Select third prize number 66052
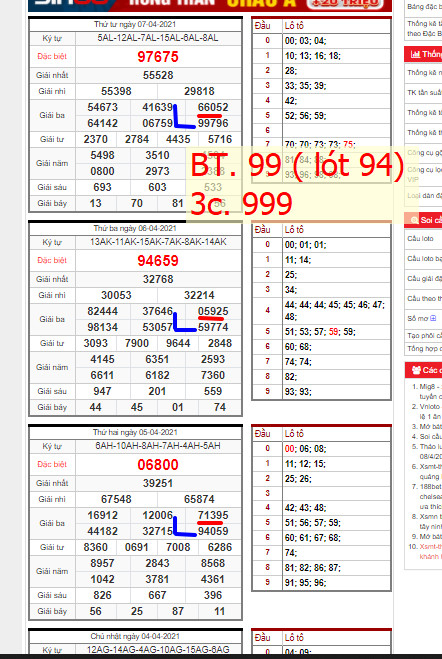The height and width of the screenshot is (659, 442). [x=213, y=107]
